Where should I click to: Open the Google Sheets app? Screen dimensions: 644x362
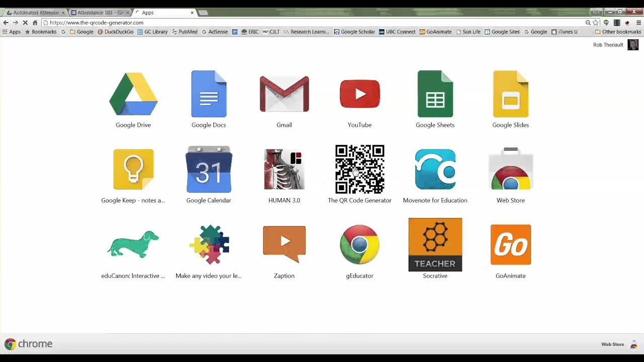(435, 94)
